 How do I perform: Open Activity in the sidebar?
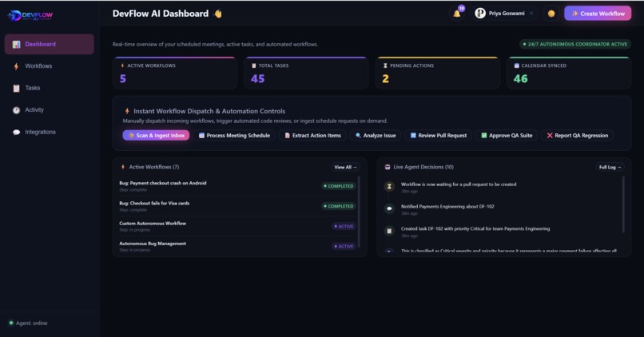point(50,110)
